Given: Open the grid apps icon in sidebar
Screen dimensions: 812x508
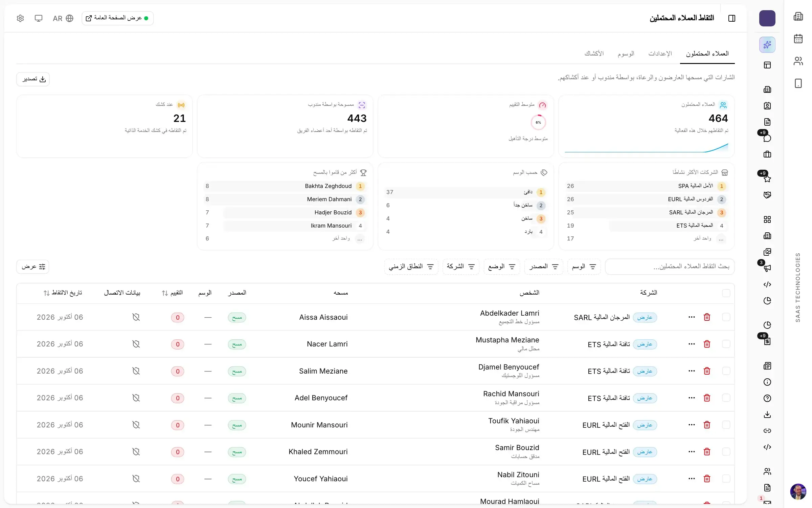Looking at the screenshot, I should [767, 219].
